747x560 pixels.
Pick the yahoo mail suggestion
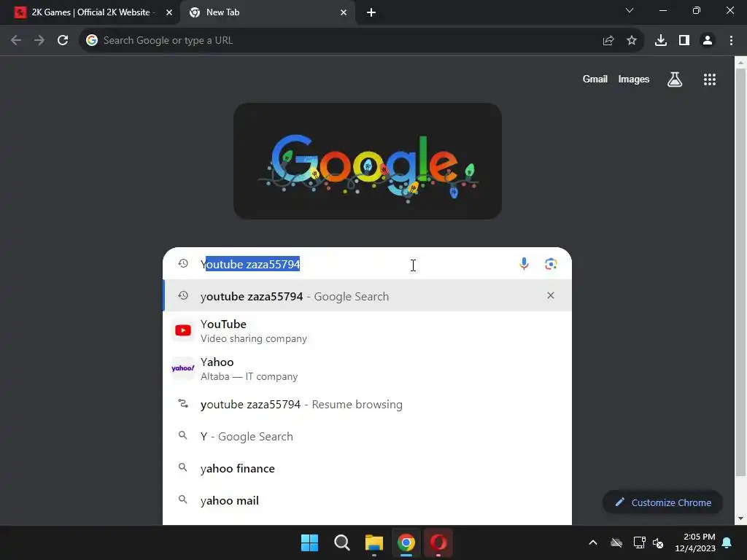[x=368, y=500]
